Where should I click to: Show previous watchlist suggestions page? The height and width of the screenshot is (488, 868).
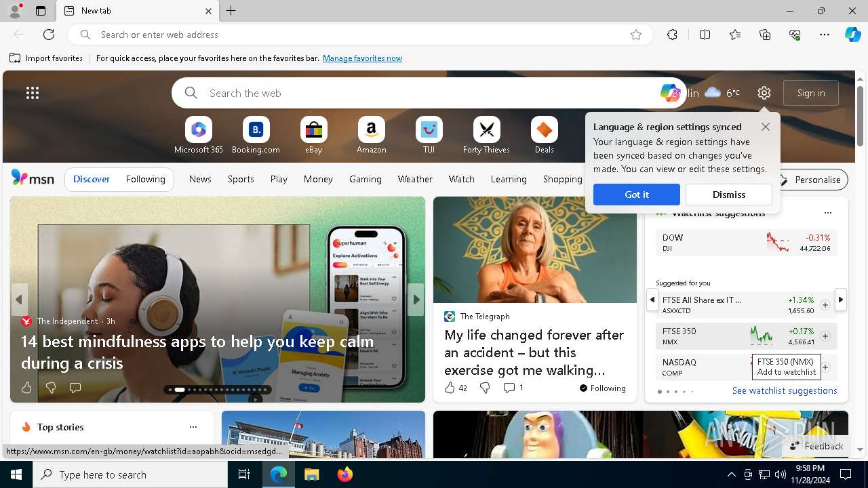pos(652,299)
